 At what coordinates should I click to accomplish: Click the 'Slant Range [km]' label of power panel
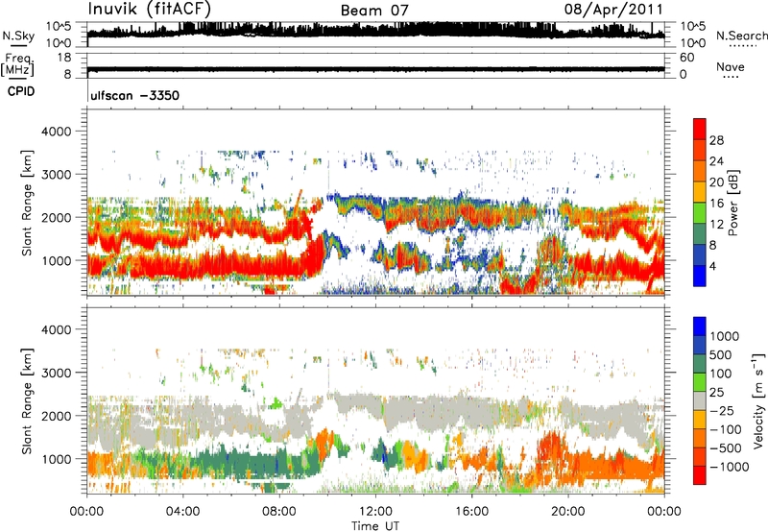coord(27,203)
